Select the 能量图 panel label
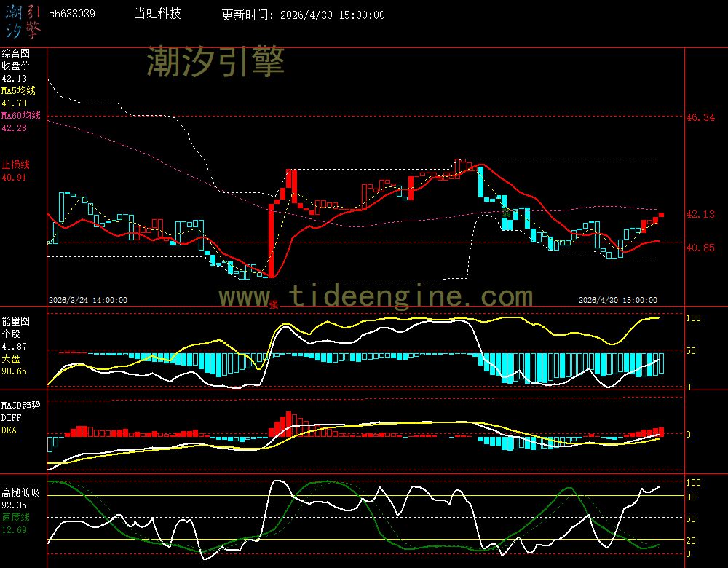Screen dimensions: 728x568 [x=16, y=321]
